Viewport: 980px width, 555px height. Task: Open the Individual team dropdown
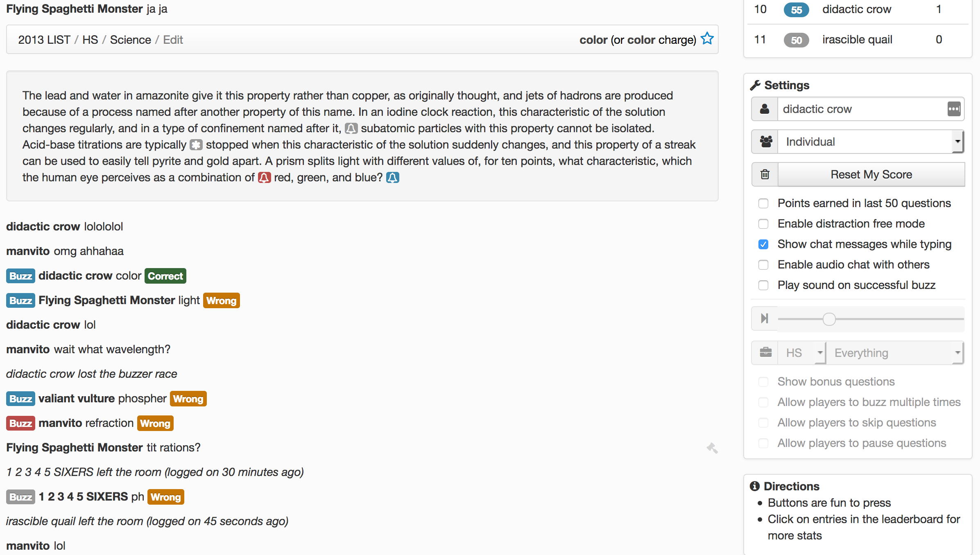pos(870,142)
